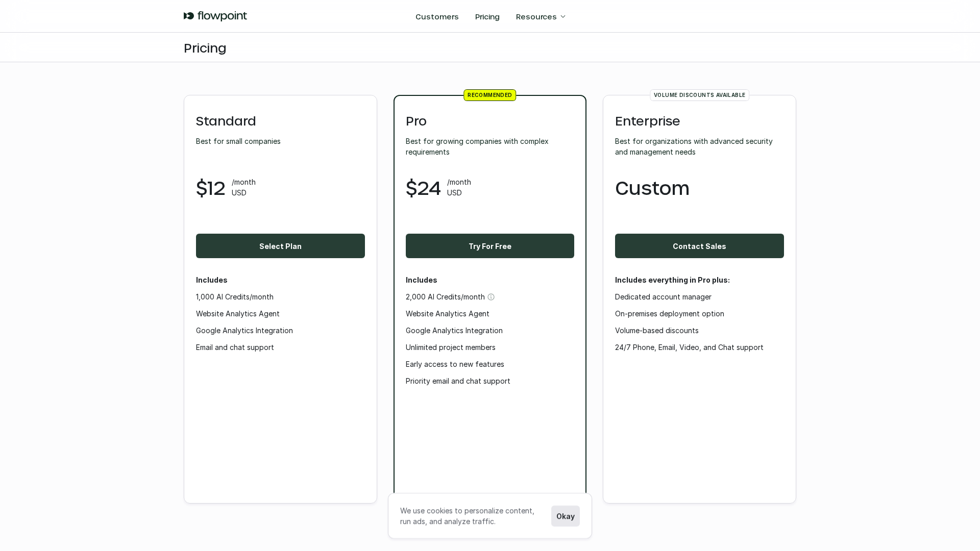Click the Enterprise plan title
This screenshot has height=551, width=980.
(x=647, y=121)
